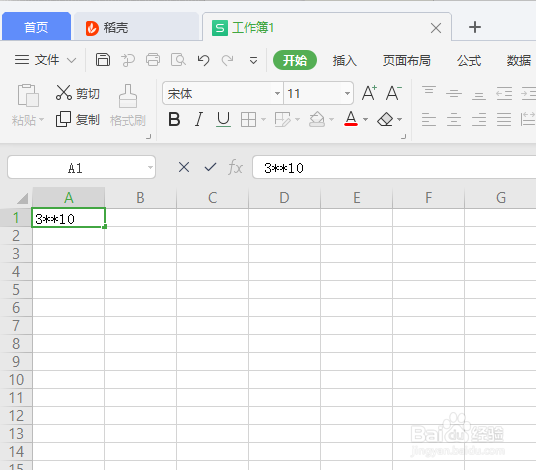Add new tab with plus button
The image size is (536, 470).
point(475,27)
